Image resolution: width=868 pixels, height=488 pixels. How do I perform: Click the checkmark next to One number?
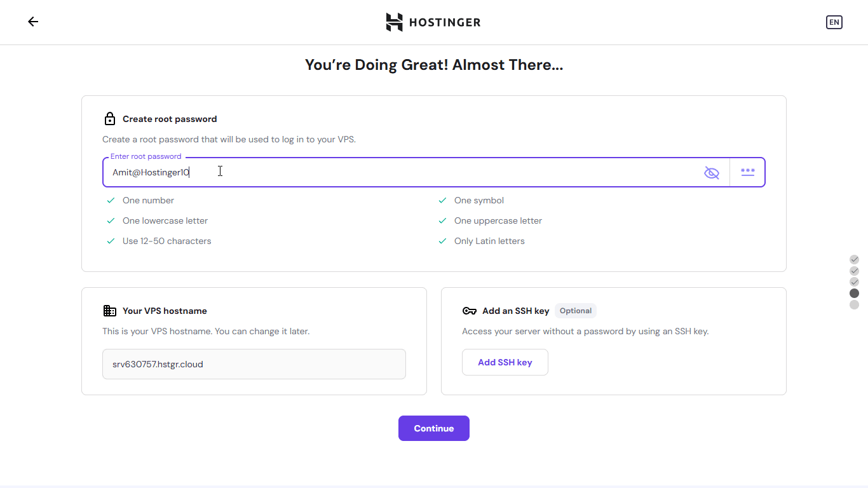coord(111,200)
